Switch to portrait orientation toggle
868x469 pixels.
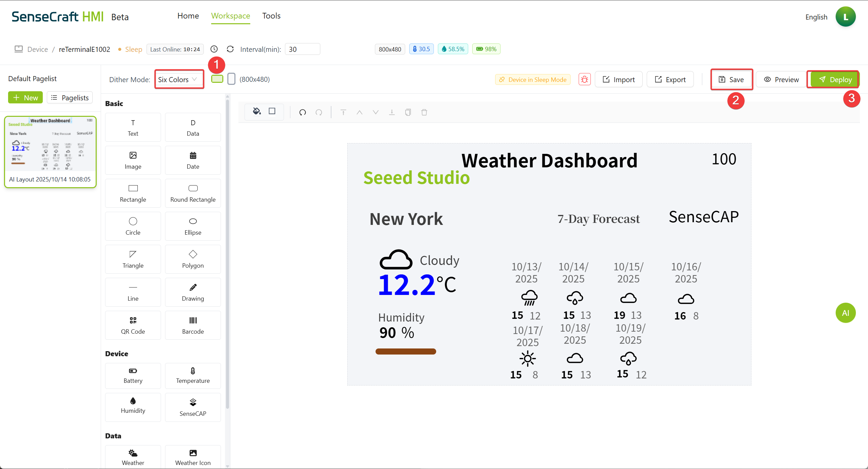[231, 79]
